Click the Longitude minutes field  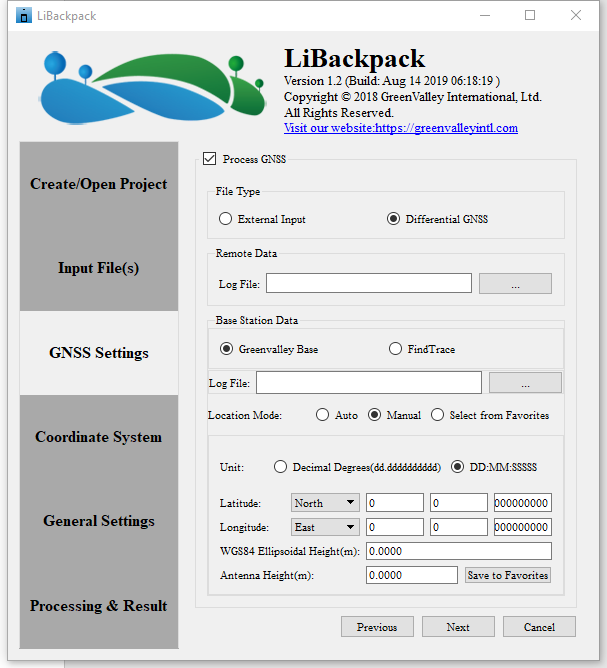459,527
